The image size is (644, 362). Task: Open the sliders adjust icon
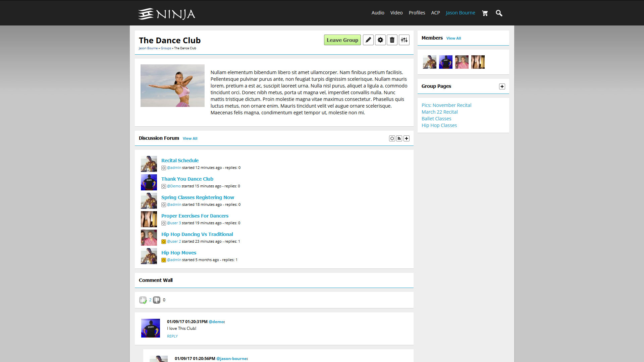[x=404, y=40]
